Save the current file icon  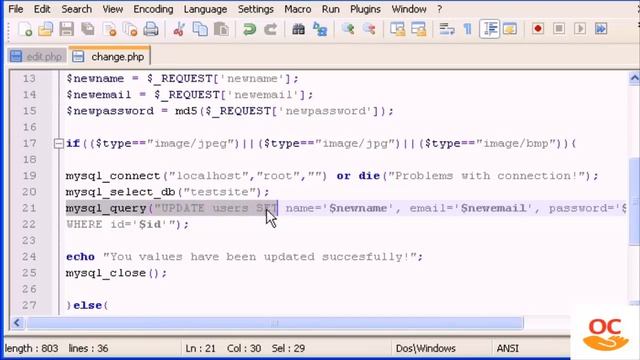pyautogui.click(x=67, y=29)
